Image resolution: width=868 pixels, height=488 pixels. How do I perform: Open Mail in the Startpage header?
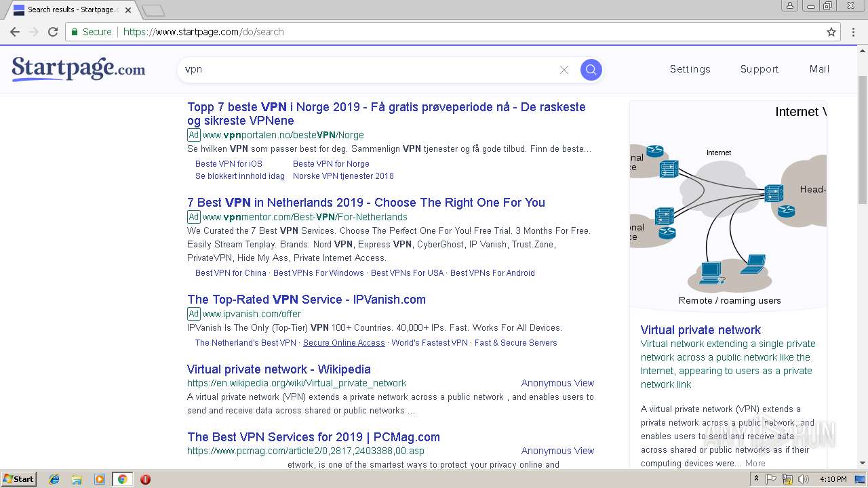point(819,69)
